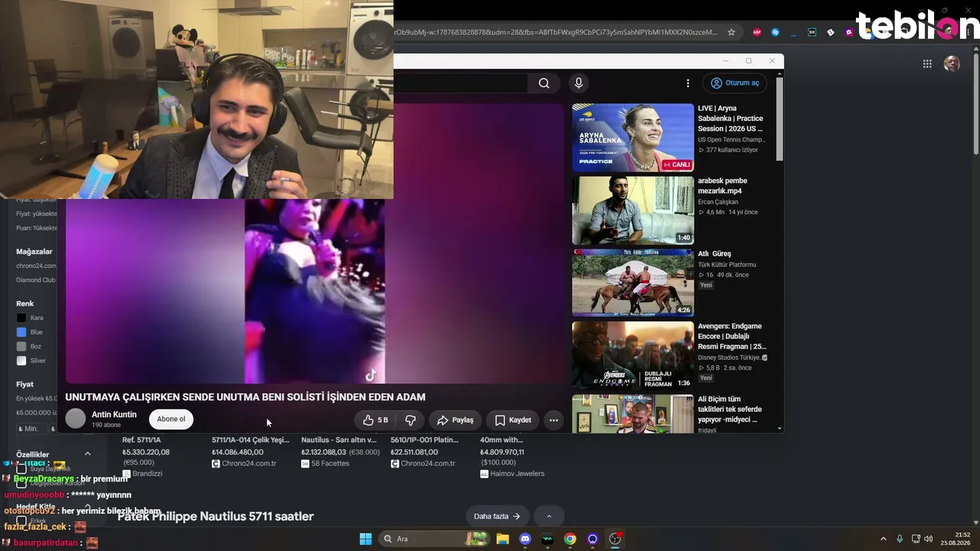Play the Avengers: Endgame Encore trailer thumbnail
Viewport: 980px width, 551px height.
[633, 356]
